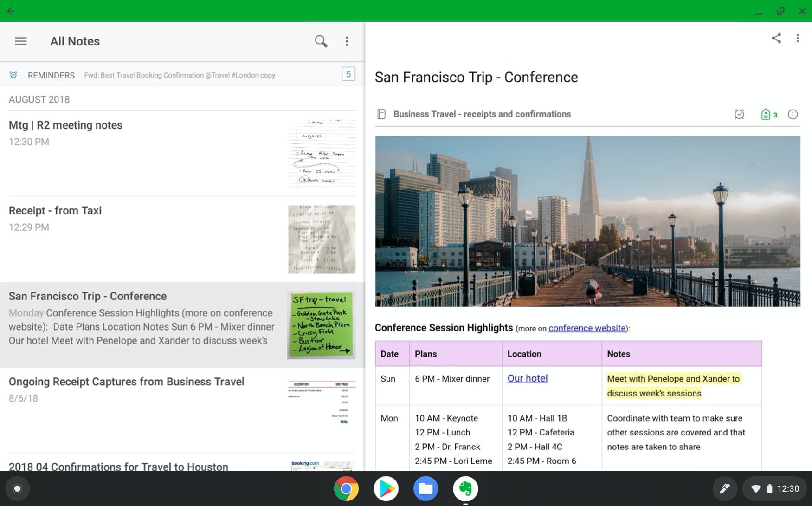812x506 pixels.
Task: Open Ongoing Receipt Captures from Business Travel
Action: tap(182, 410)
